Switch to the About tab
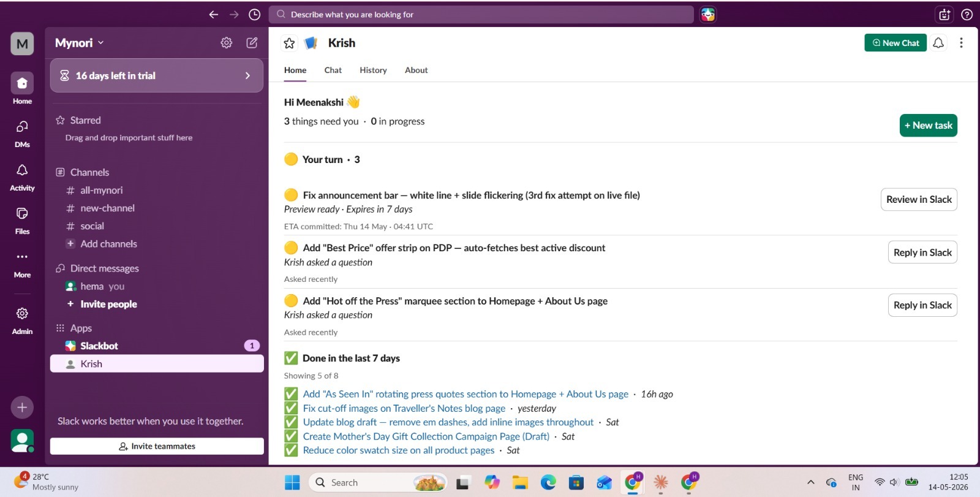 pyautogui.click(x=417, y=70)
